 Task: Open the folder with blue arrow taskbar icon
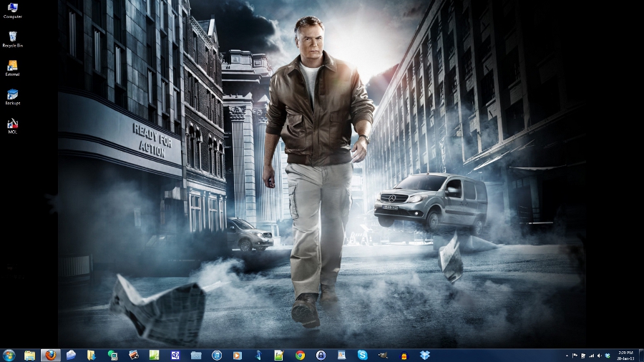[x=92, y=356]
